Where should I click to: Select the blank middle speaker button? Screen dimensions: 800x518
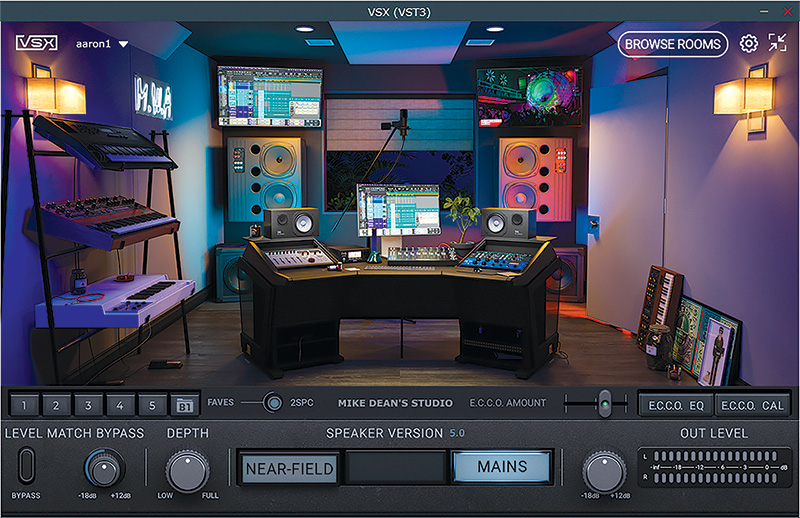pyautogui.click(x=395, y=467)
